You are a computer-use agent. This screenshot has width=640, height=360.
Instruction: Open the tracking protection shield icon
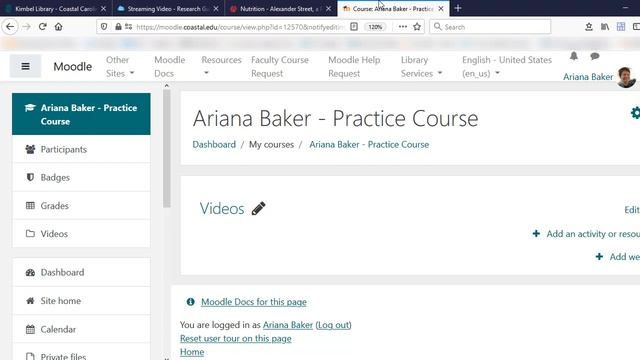click(x=104, y=27)
